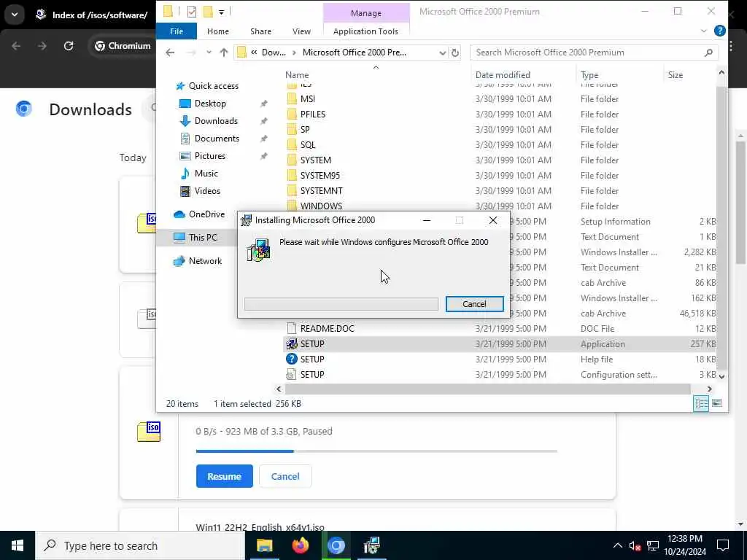Viewport: 747px width, 560px height.
Task: Select This PC in the navigation pane
Action: click(203, 237)
